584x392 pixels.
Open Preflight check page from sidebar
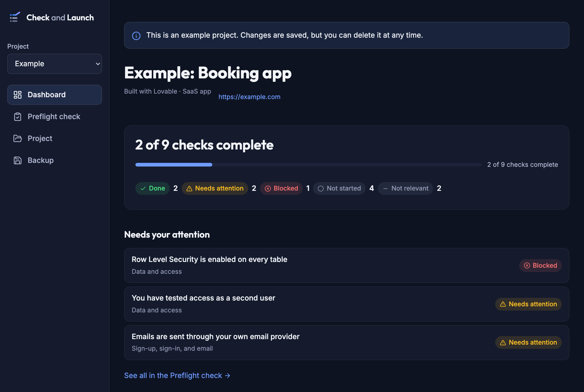coord(54,117)
